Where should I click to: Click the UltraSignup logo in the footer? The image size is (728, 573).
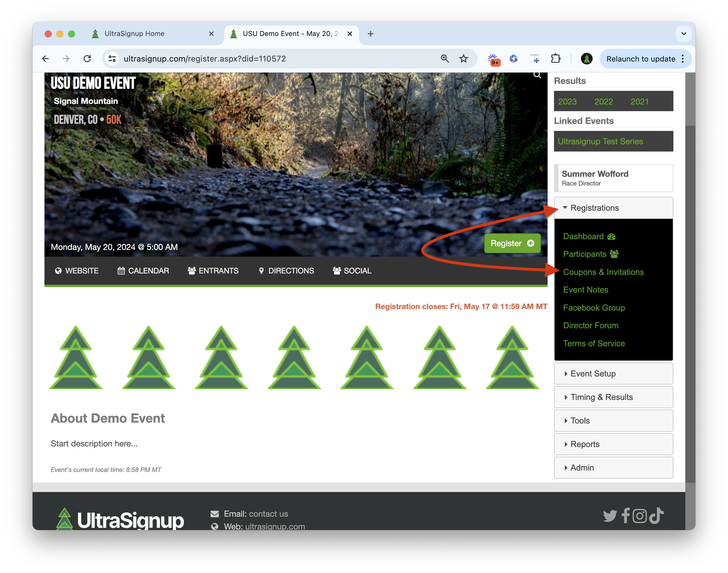[x=120, y=519]
